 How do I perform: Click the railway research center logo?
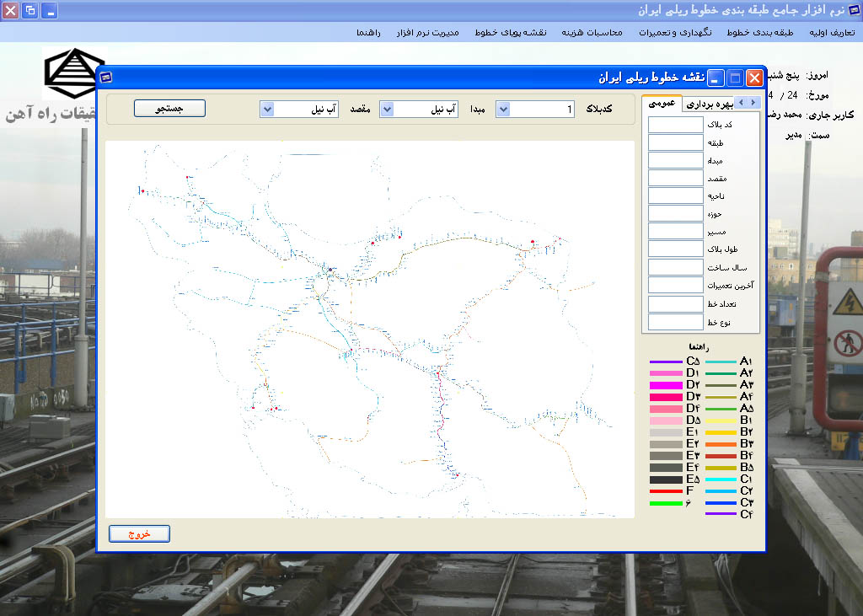click(73, 73)
